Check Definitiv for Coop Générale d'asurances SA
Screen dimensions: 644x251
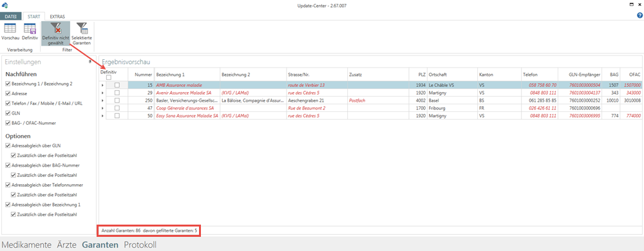[117, 108]
